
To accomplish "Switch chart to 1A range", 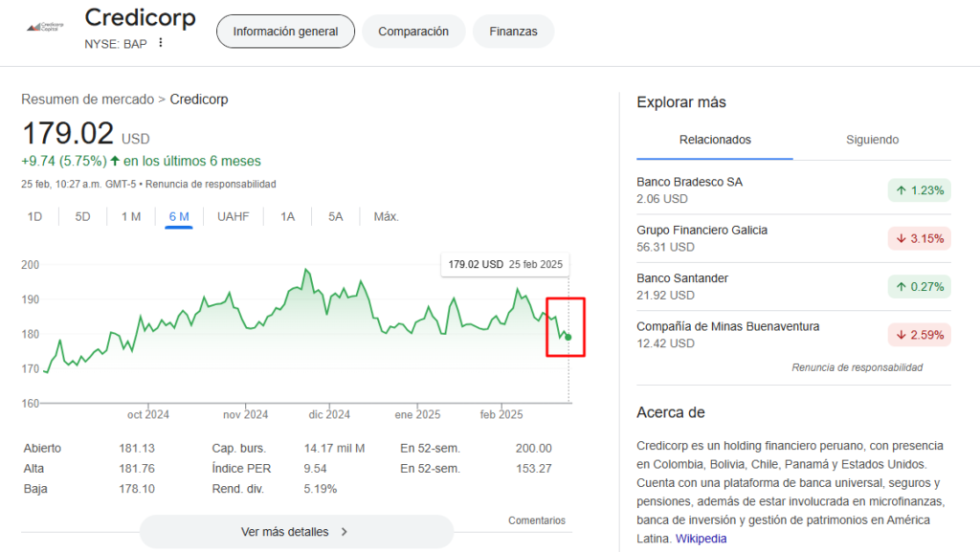I will (x=287, y=216).
